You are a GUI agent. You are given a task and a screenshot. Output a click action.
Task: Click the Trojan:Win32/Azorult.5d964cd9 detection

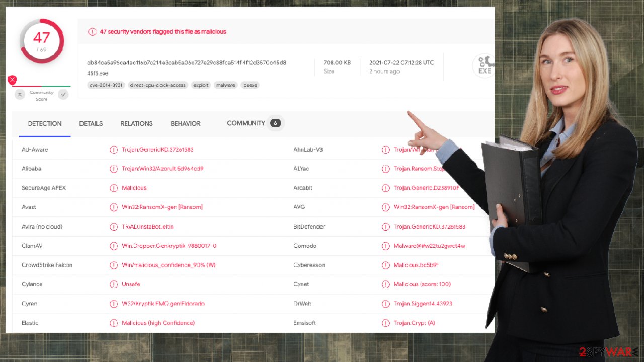(163, 169)
